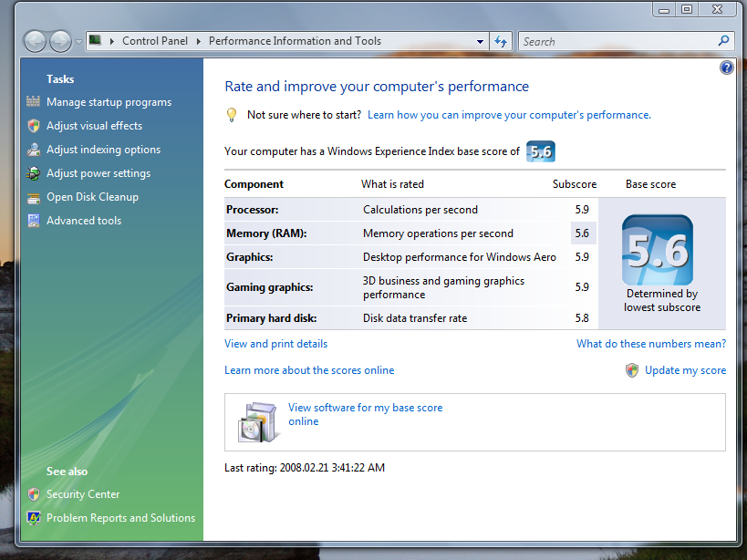Select Performance Information and Tools breadcrumb
747x560 pixels.
click(x=295, y=41)
